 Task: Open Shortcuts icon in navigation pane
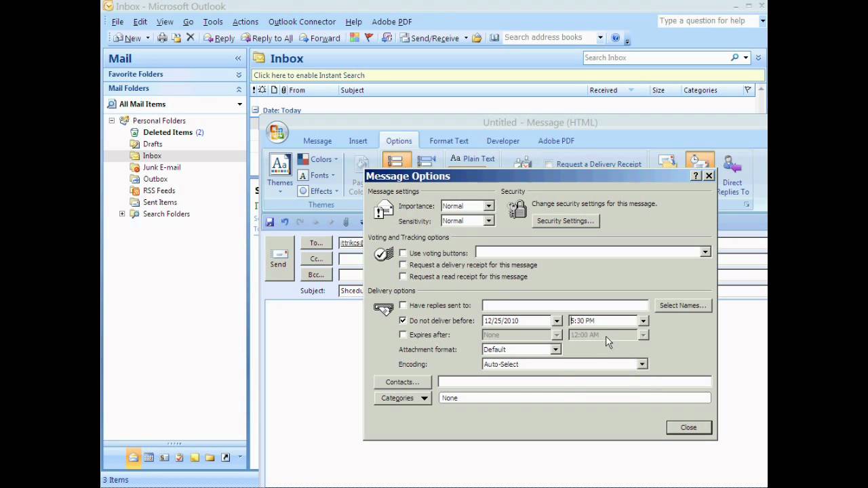(x=225, y=457)
